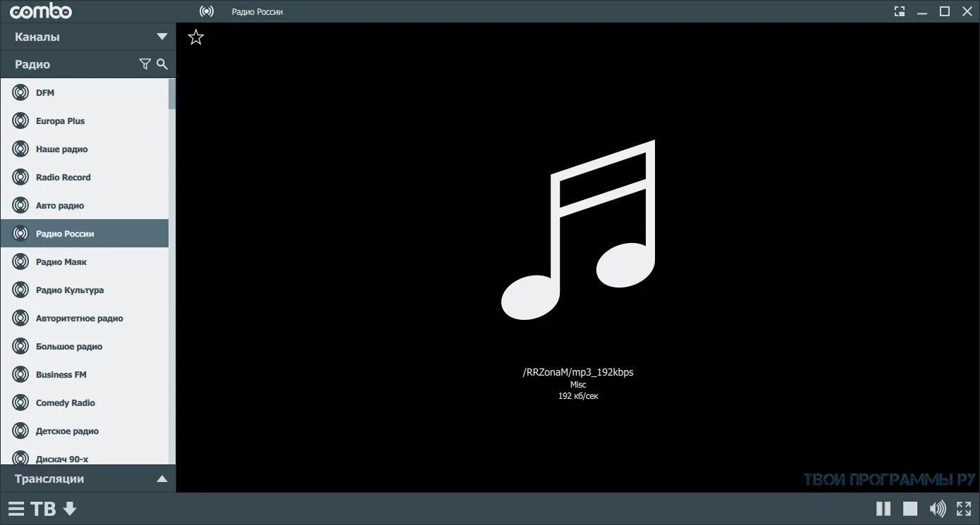
Task: Toggle compact view icon in title bar
Action: [900, 11]
